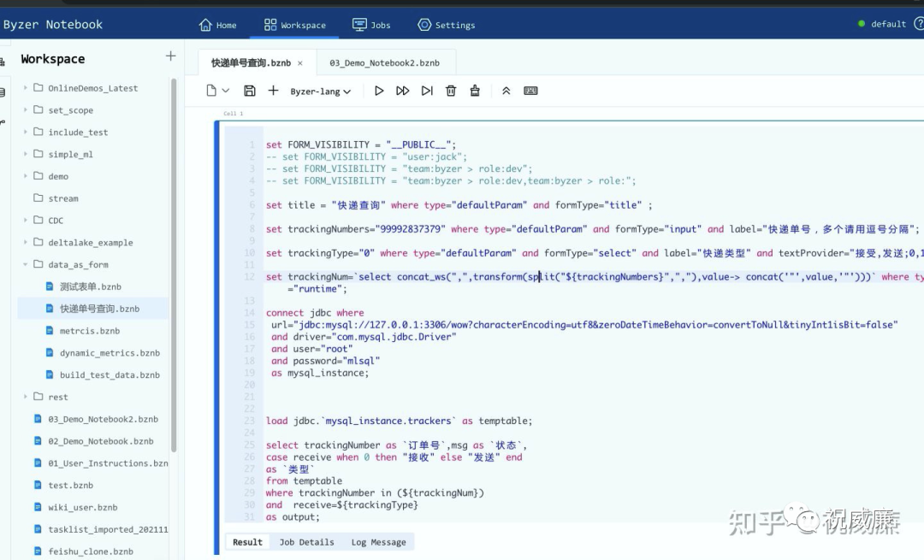Run to next cell icon
Screen dimensions: 924x560
(427, 91)
